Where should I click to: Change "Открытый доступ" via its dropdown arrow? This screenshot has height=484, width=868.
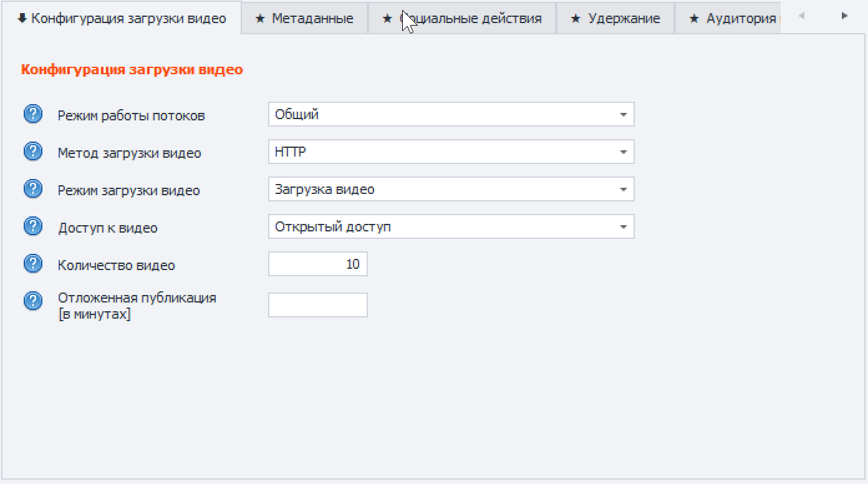(x=622, y=226)
